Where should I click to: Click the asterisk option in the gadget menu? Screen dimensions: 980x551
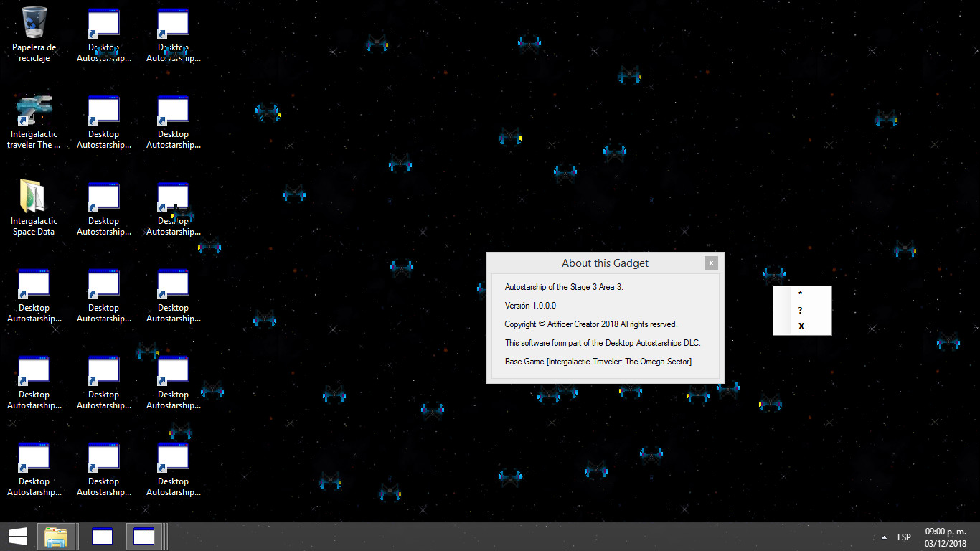(801, 294)
